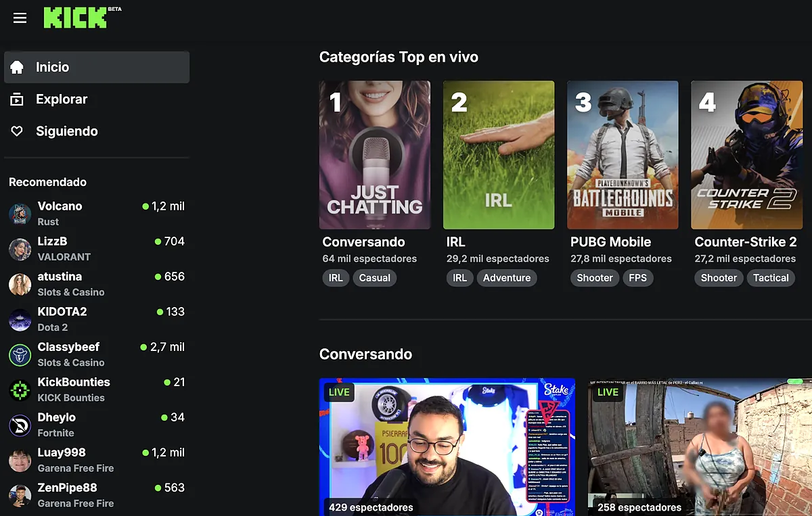Click the Conversando category title
The image size is (812, 516).
(363, 242)
